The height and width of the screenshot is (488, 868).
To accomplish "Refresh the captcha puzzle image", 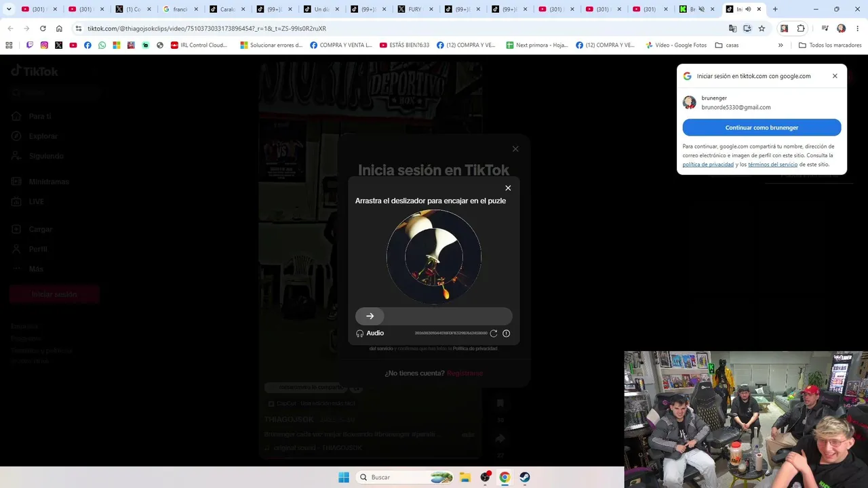I will (494, 333).
